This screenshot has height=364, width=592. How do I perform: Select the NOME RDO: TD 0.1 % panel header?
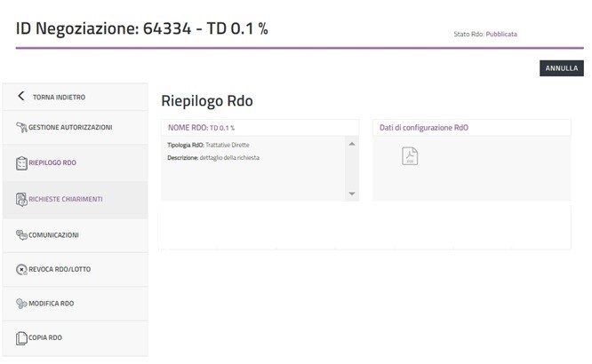point(207,128)
